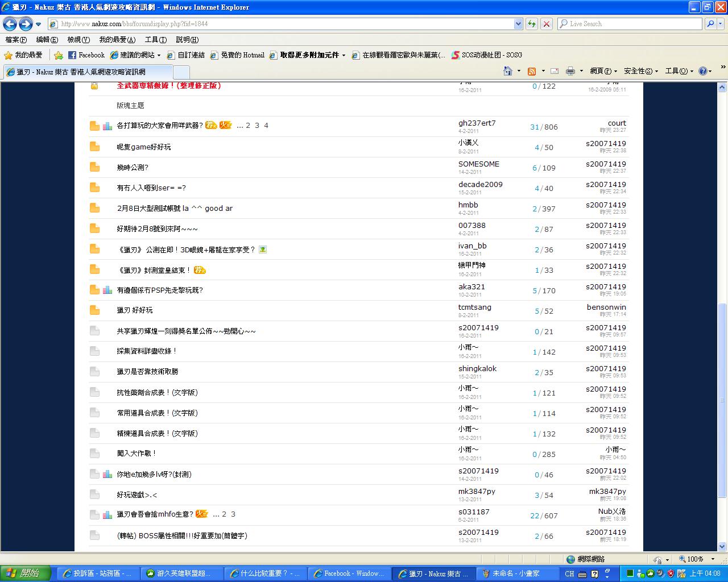
Task: Add to favorites bar star-plus icon
Action: point(59,55)
